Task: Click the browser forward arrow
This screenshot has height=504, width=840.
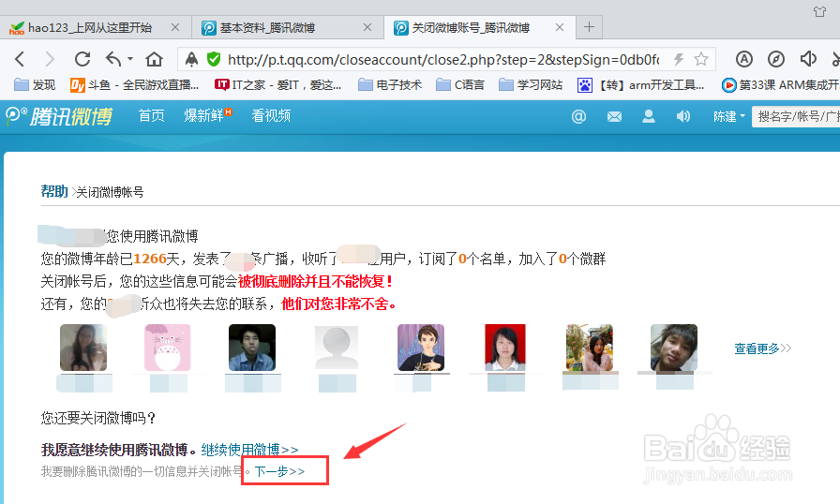Action: coord(50,59)
